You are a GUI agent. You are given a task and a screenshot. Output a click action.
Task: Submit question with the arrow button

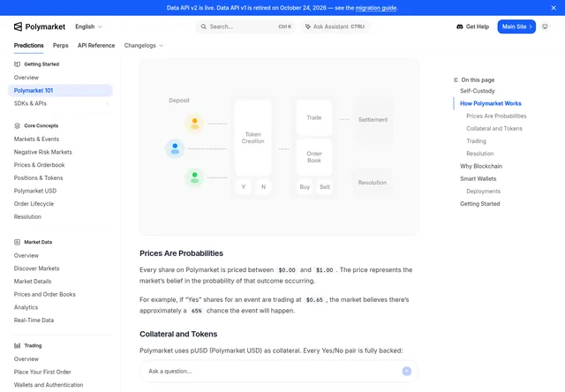coord(407,371)
